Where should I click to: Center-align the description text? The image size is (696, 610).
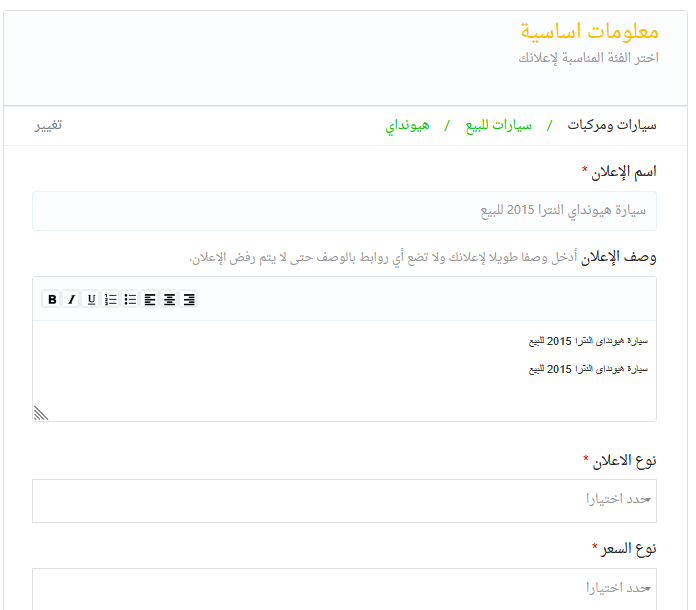pos(169,299)
